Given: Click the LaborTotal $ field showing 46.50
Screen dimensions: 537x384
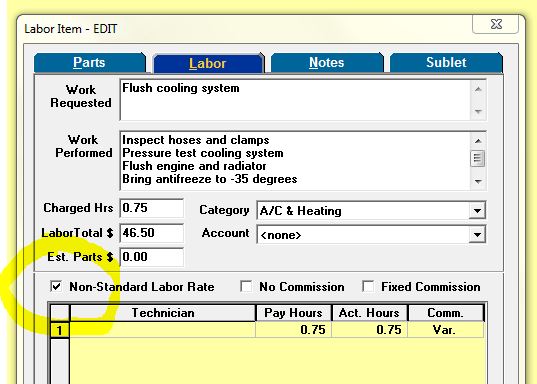Looking at the screenshot, I should tap(152, 233).
